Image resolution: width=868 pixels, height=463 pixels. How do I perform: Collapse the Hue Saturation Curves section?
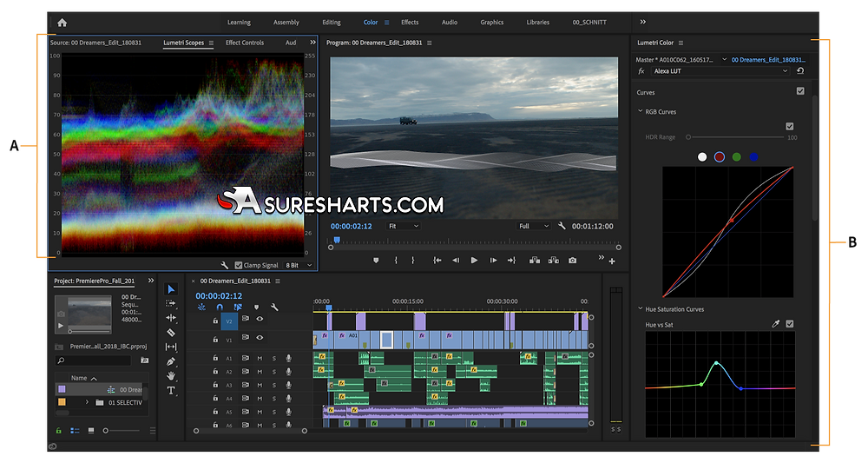click(640, 309)
